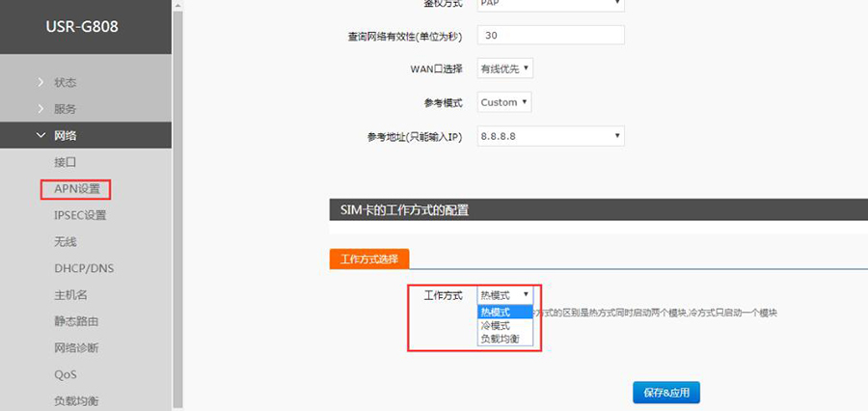Open the 无线 settings page
The height and width of the screenshot is (411, 868).
[65, 242]
